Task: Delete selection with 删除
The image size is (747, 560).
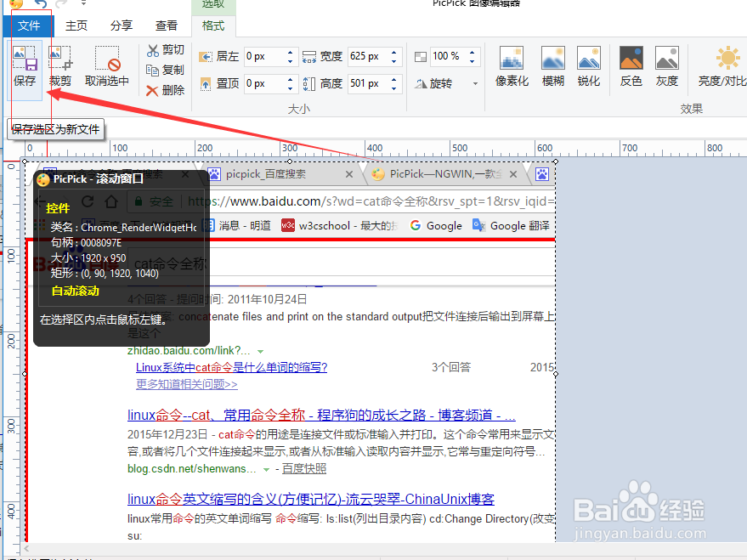Action: [166, 90]
